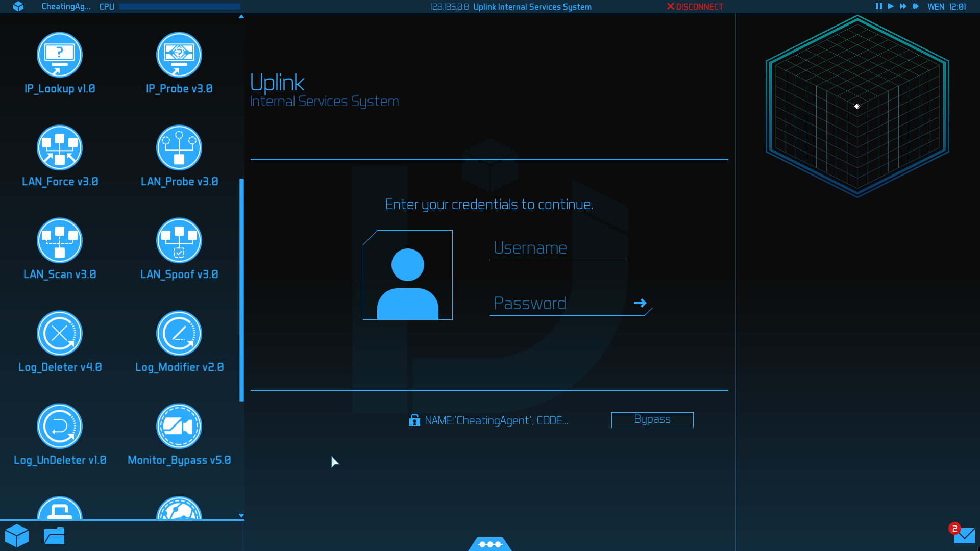Open the Log_Modifier v2.0 tool
This screenshot has width=980, height=551.
[x=179, y=342]
